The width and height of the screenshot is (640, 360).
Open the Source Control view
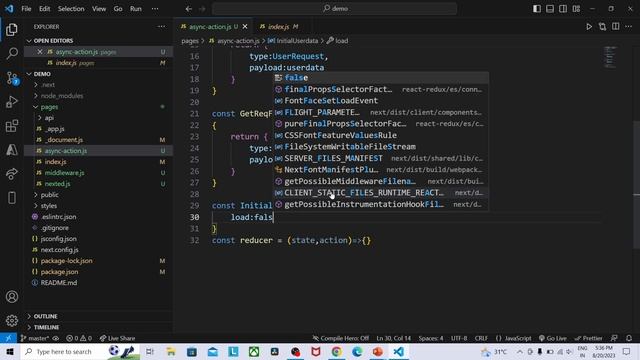12,78
